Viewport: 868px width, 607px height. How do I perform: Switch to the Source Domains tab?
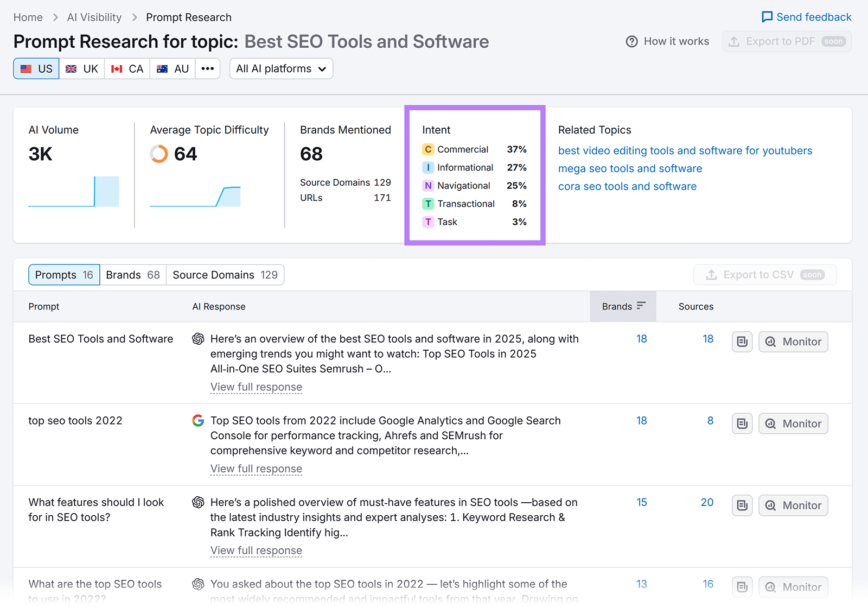tap(225, 275)
